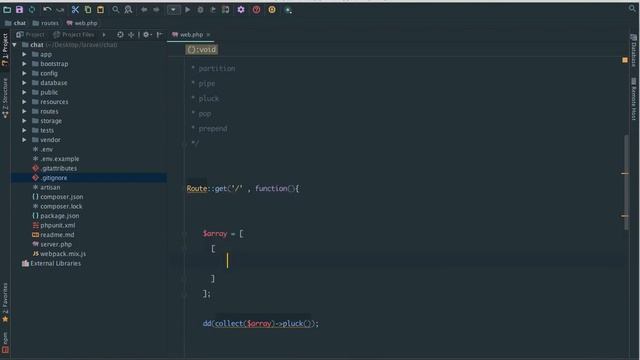Click the Collapse All icon in Project panel
The image size is (640, 360).
tap(131, 35)
